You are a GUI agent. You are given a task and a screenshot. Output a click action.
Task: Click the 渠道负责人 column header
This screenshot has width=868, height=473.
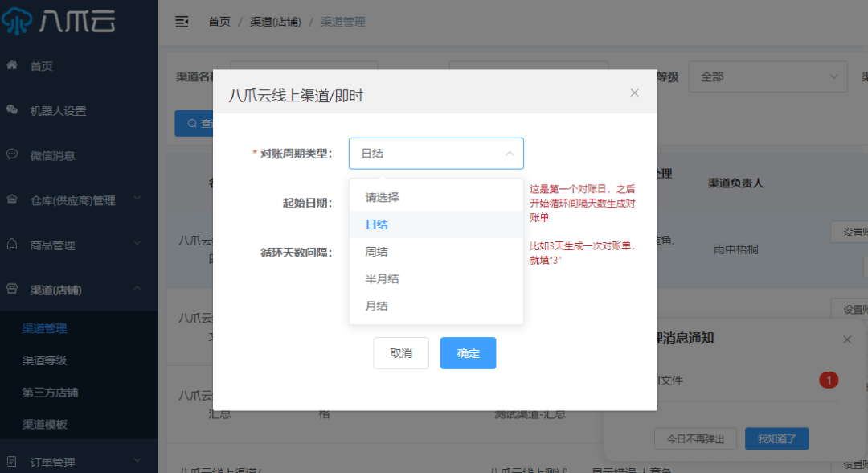(x=735, y=183)
